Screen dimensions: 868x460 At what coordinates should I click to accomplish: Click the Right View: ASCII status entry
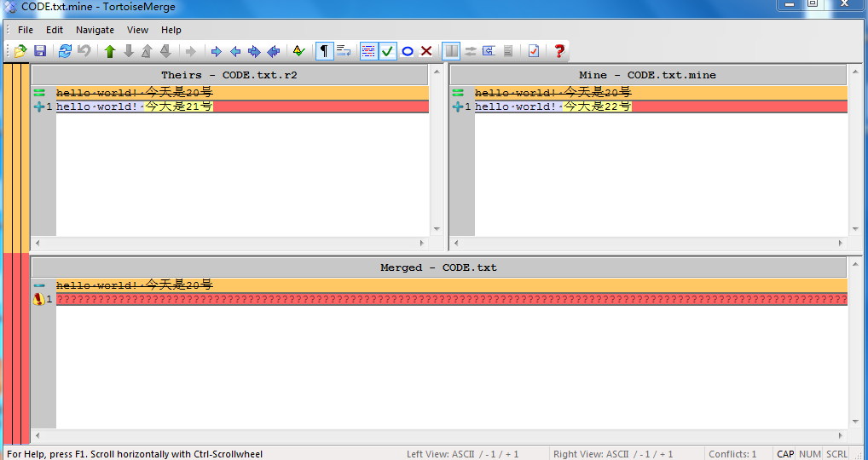(613, 454)
